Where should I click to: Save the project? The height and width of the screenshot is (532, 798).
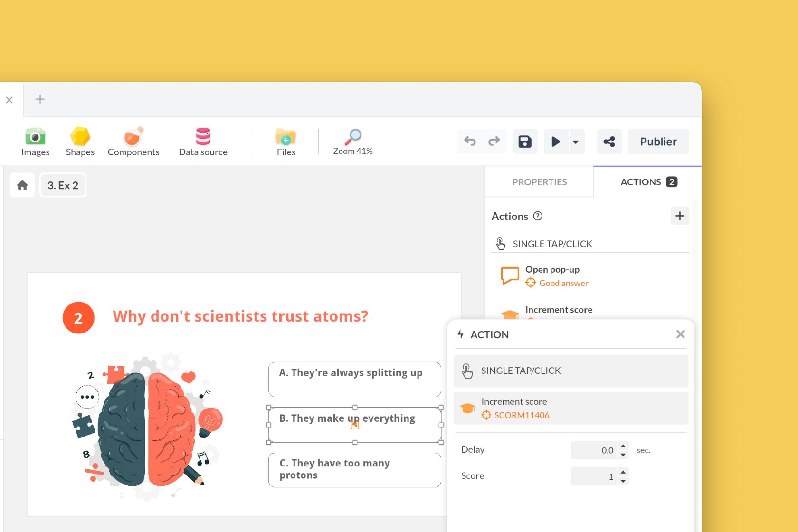click(x=525, y=141)
